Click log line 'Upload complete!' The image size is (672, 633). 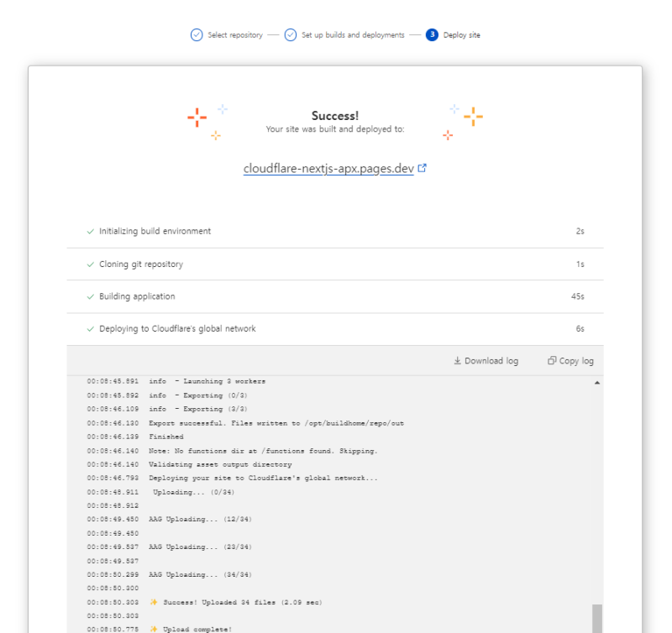(191, 629)
